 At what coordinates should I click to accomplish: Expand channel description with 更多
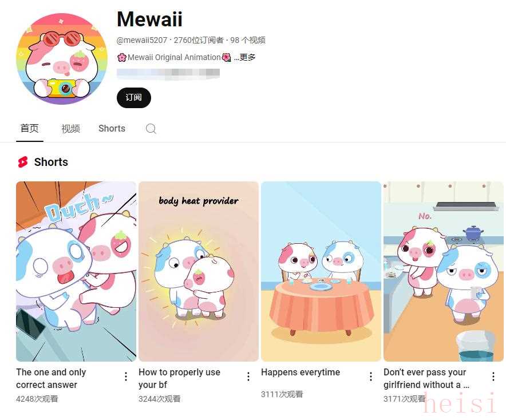(244, 57)
